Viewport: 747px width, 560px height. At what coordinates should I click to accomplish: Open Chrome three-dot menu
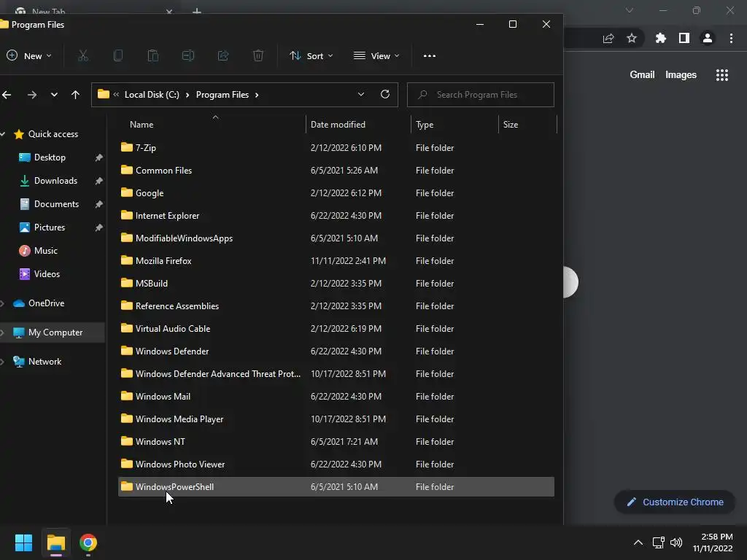click(x=731, y=38)
